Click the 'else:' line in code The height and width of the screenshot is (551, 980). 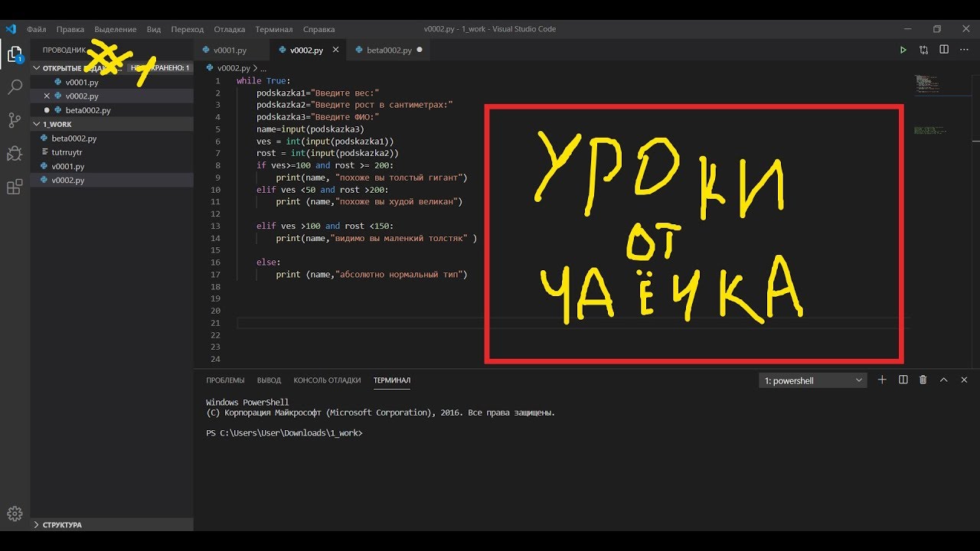(x=268, y=262)
